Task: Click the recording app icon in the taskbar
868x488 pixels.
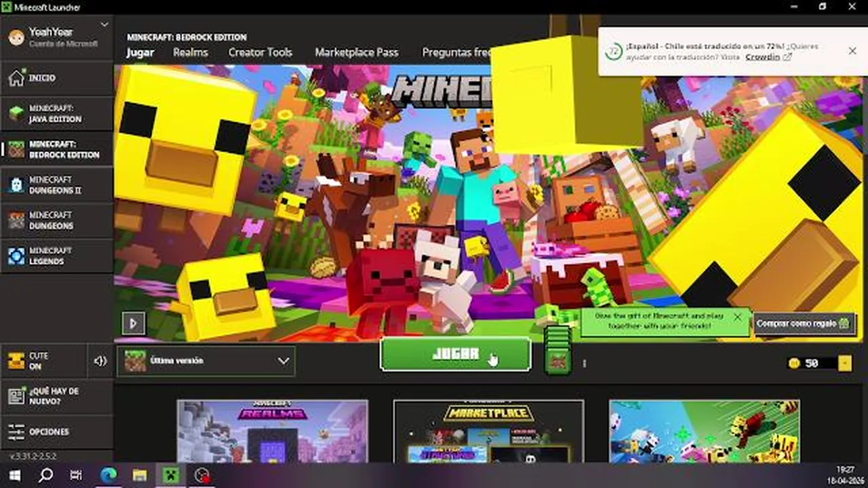Action: (x=201, y=476)
